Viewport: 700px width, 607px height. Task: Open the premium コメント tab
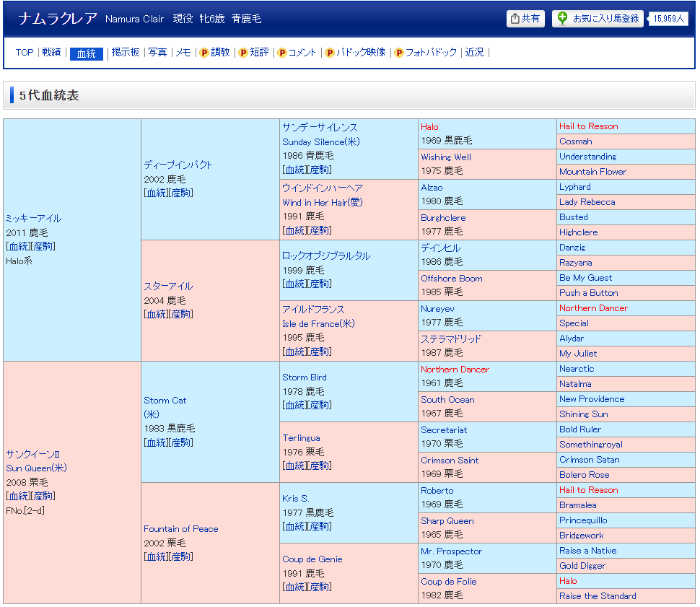coord(297,53)
